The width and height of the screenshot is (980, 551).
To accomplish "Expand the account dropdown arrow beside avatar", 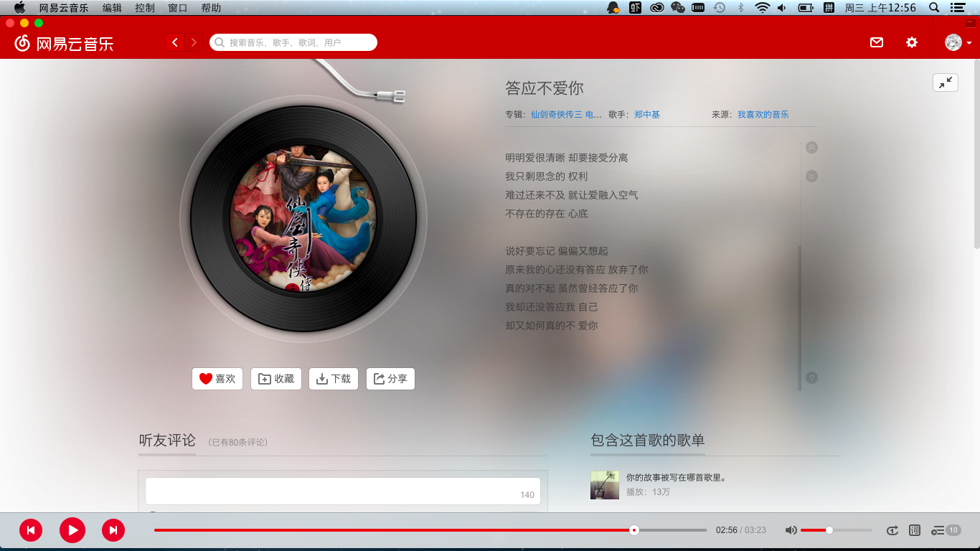I will [969, 43].
